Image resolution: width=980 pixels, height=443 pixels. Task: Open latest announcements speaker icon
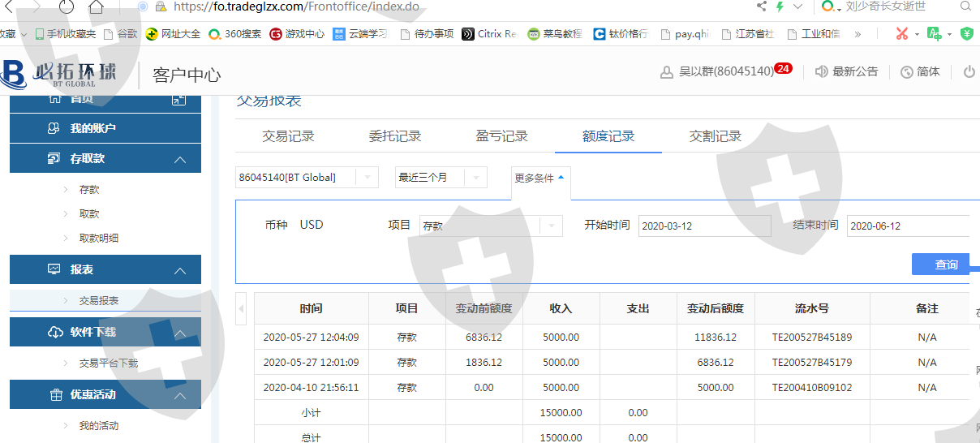click(821, 71)
